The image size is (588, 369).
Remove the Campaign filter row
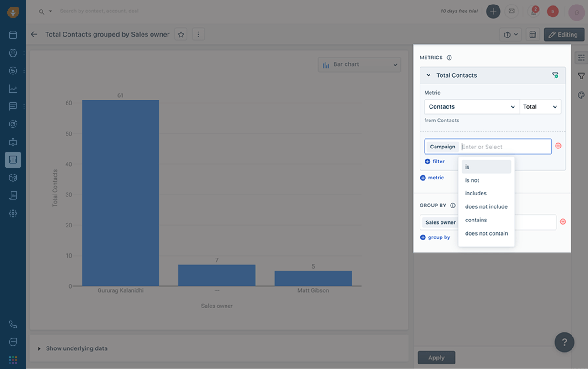coord(558,146)
